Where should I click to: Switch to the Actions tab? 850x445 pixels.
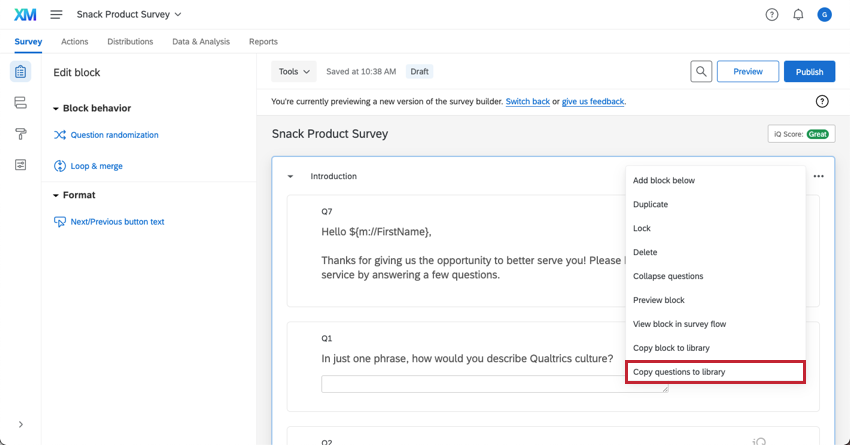pos(75,42)
